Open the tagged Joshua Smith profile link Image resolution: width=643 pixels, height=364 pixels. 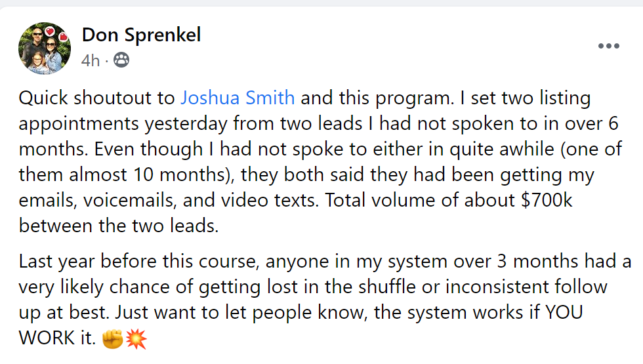coord(238,98)
